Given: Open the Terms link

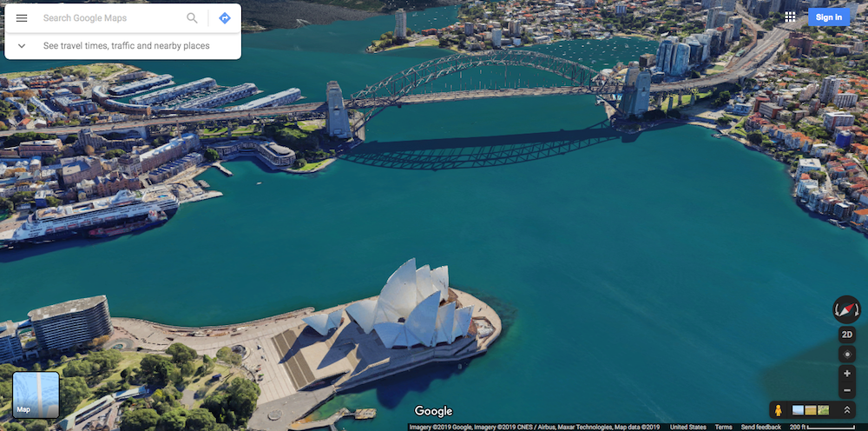Looking at the screenshot, I should coord(723,427).
